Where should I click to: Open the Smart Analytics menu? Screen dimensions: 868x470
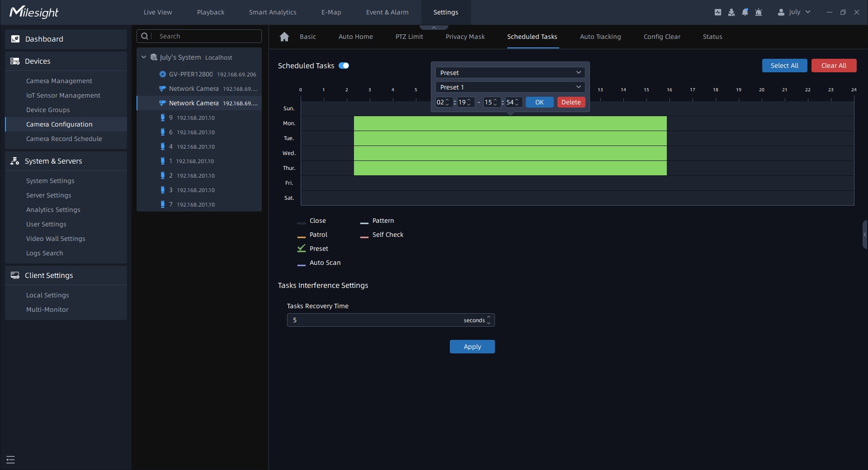pos(272,12)
